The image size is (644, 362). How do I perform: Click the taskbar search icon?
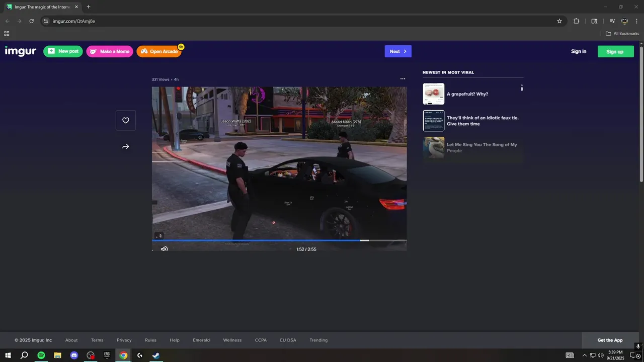(x=24, y=355)
